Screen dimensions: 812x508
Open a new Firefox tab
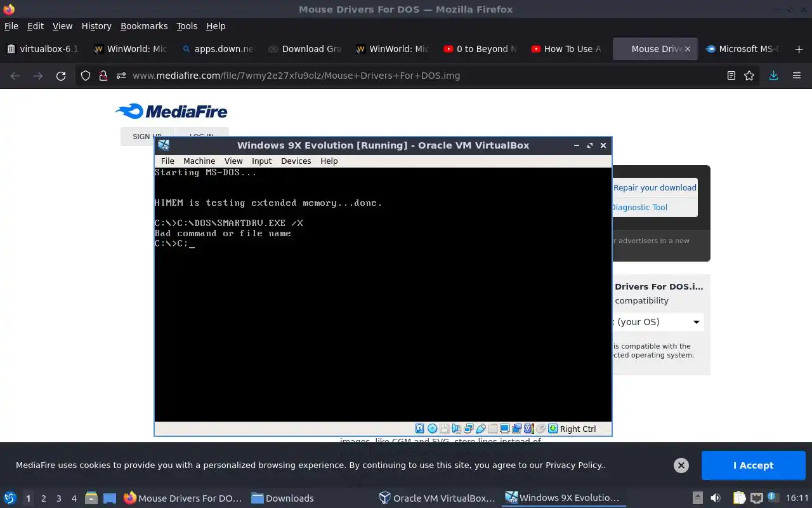tap(799, 49)
